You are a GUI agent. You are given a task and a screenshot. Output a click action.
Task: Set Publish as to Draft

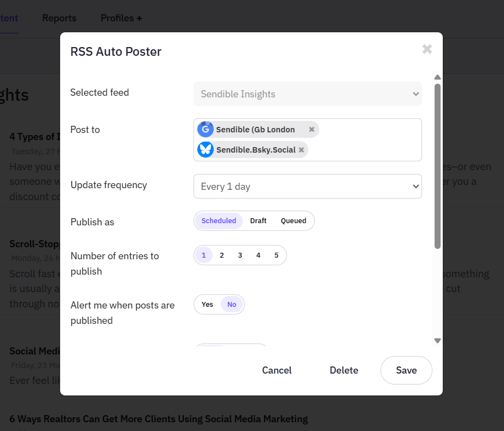(x=258, y=220)
